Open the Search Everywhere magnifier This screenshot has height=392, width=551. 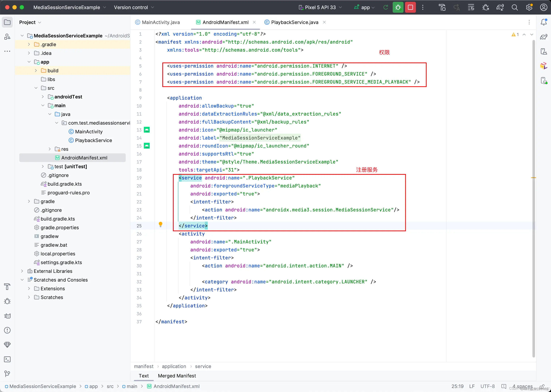515,7
